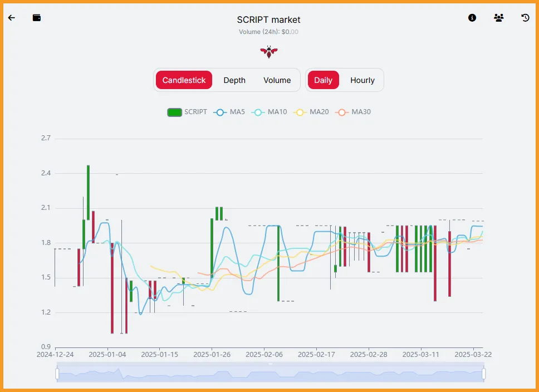Open the users group icon

499,17
